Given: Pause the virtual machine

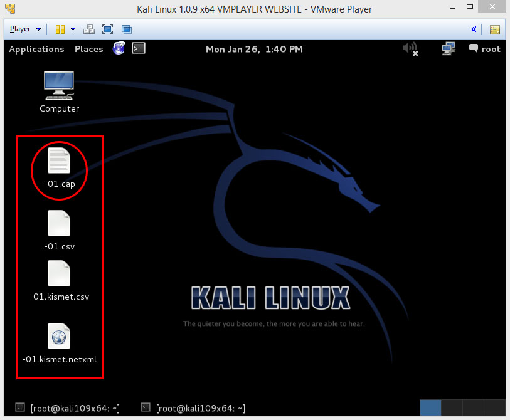Looking at the screenshot, I should point(60,29).
